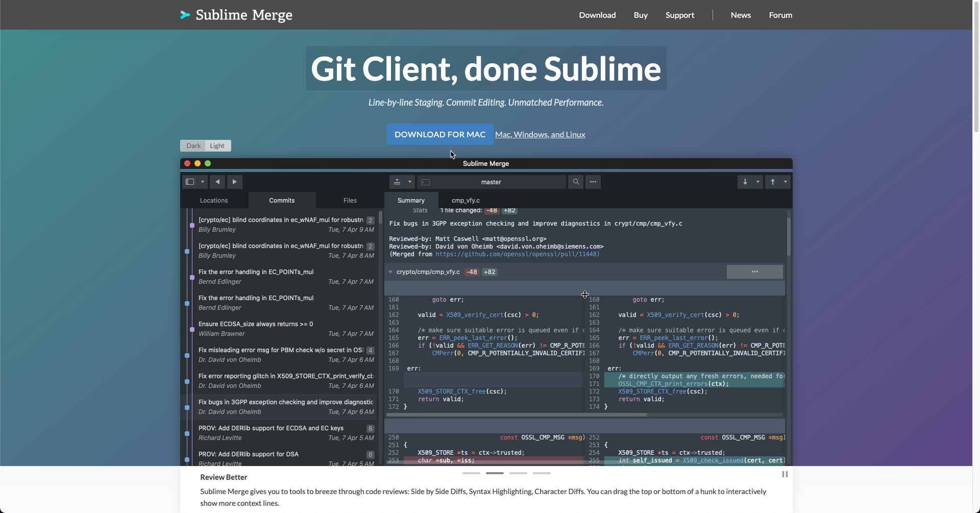The image size is (980, 513).
Task: Click the diff horizontal scrollbar
Action: [x=517, y=414]
